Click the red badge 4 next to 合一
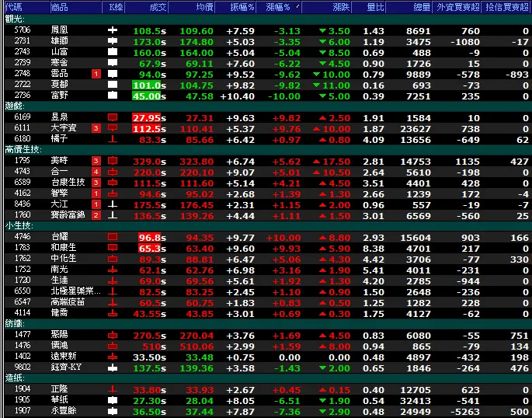 click(96, 172)
